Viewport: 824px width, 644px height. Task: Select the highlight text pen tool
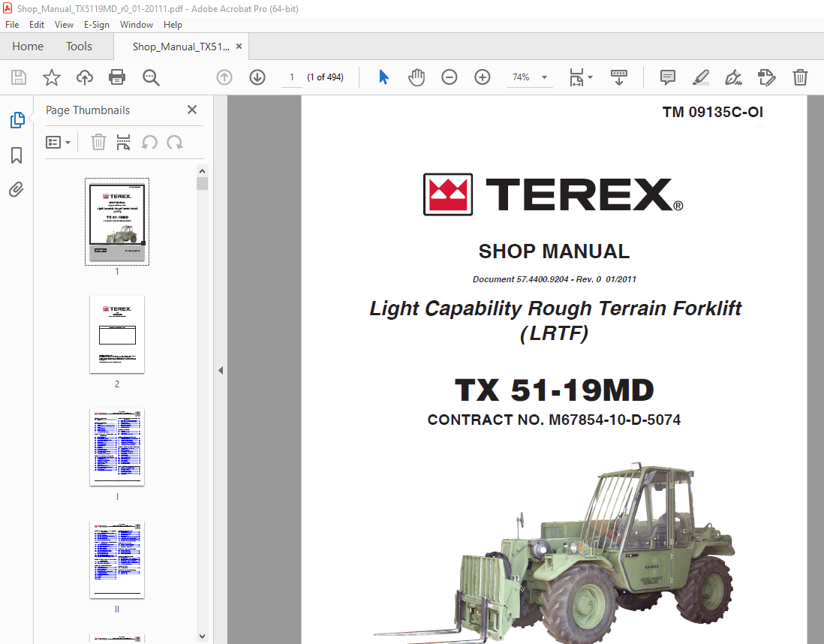click(x=700, y=77)
